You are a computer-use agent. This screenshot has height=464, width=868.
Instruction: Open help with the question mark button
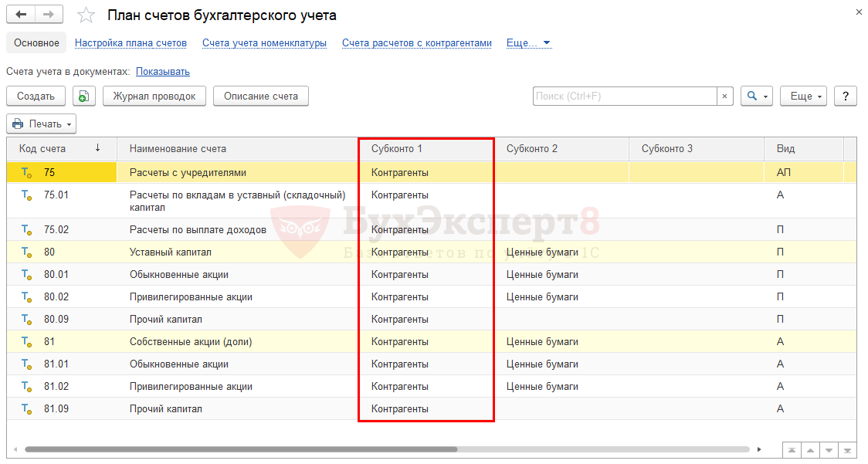(x=846, y=97)
